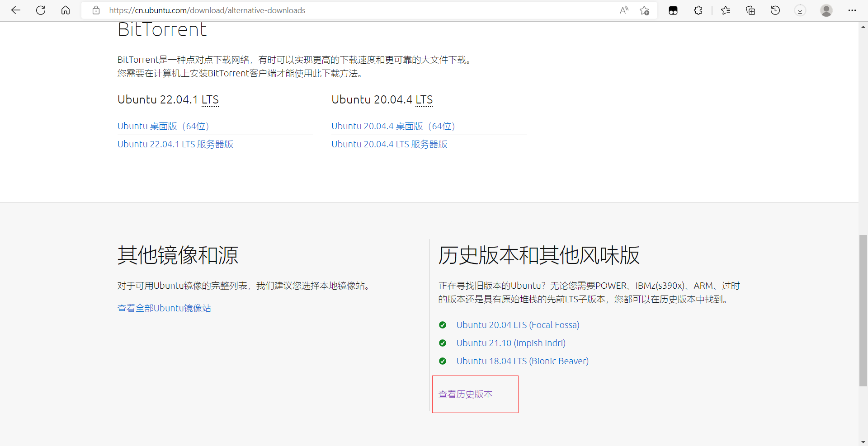This screenshot has height=446, width=868.
Task: Download Ubuntu 桌面版 (64位) torrent for 22.04.1
Action: (163, 126)
